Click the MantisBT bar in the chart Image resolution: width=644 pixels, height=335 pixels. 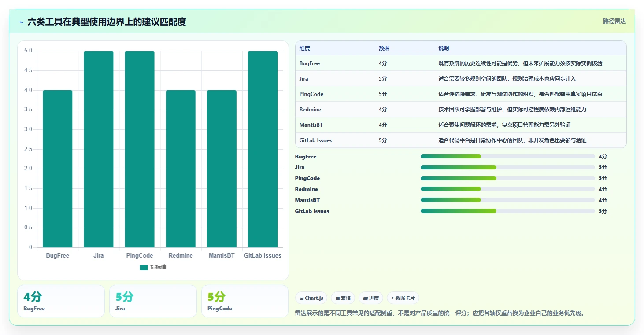222,169
